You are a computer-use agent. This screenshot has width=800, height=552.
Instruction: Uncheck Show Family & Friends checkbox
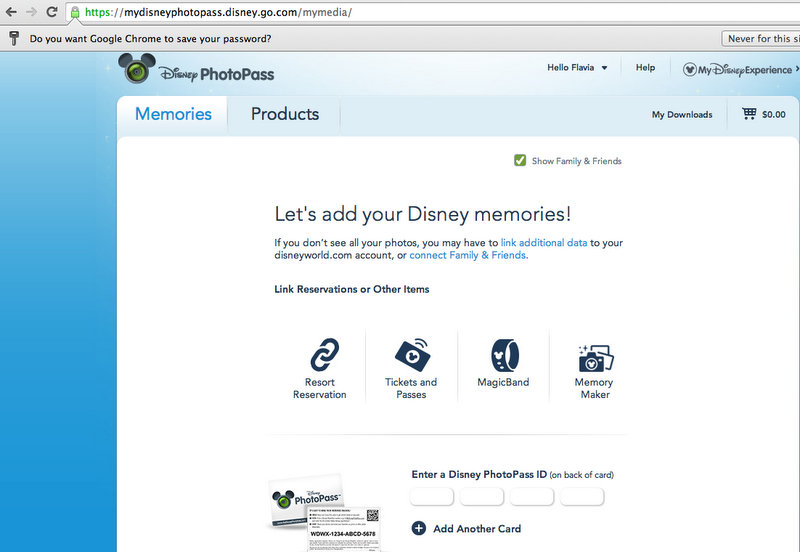pyautogui.click(x=520, y=161)
